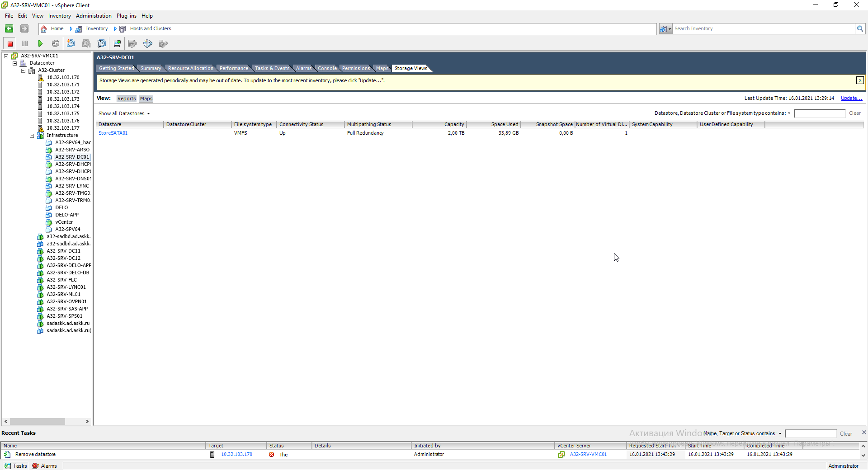Click the Hosts and Clusters breadcrumb arrow
Screen dimensions: 868x470
(115, 29)
